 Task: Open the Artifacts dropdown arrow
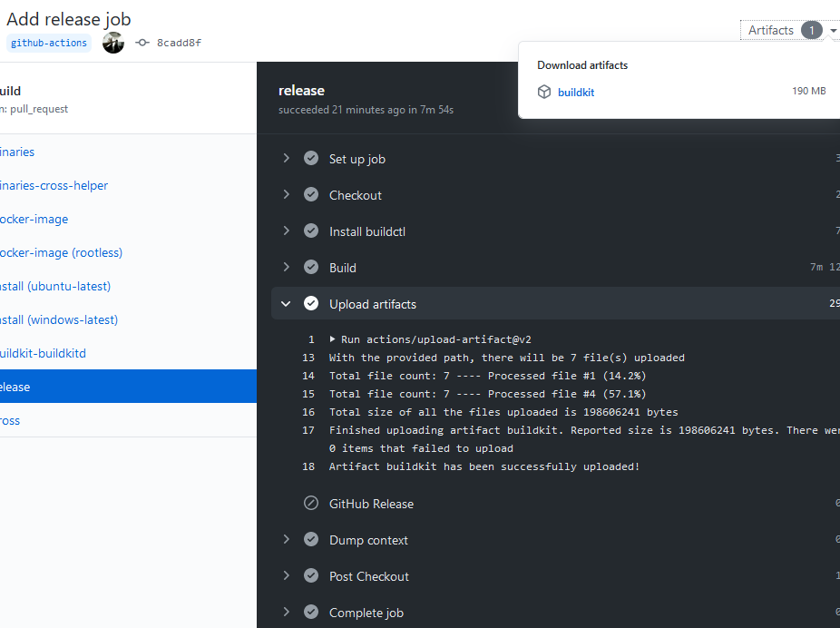(833, 30)
